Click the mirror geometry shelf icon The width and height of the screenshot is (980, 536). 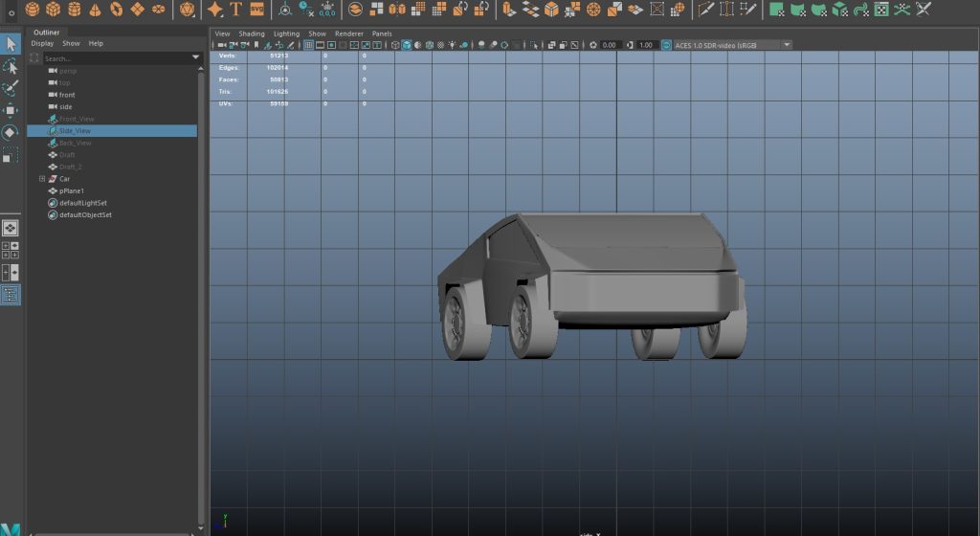pos(397,9)
